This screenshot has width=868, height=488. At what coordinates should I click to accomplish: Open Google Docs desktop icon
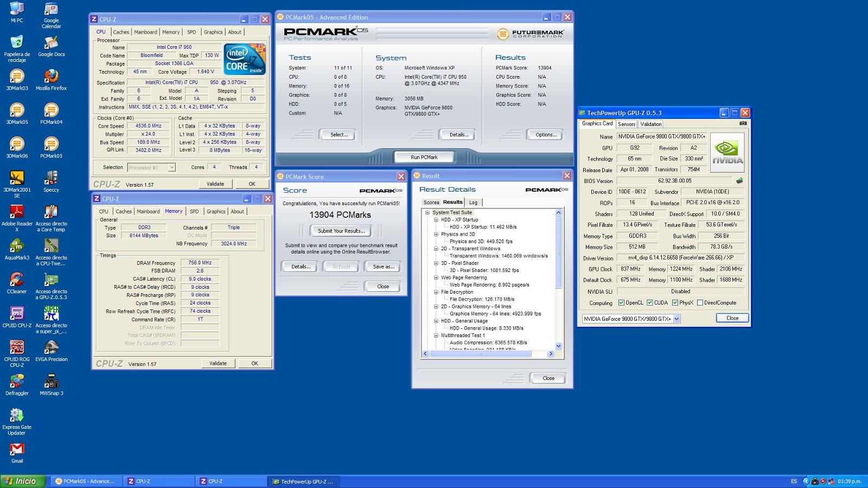(x=51, y=46)
